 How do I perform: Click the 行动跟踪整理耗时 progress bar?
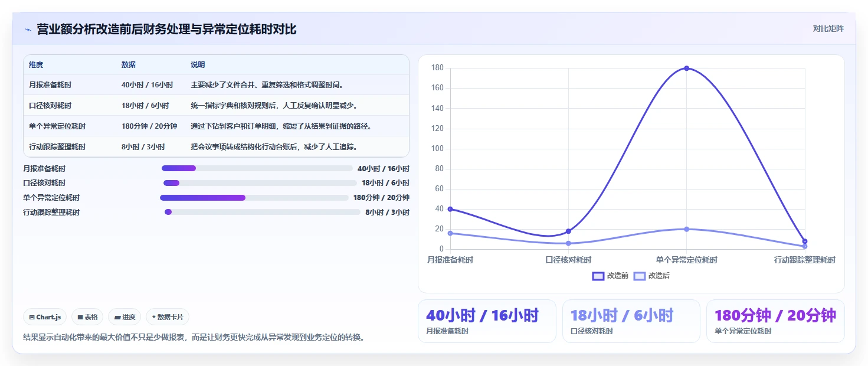263,212
